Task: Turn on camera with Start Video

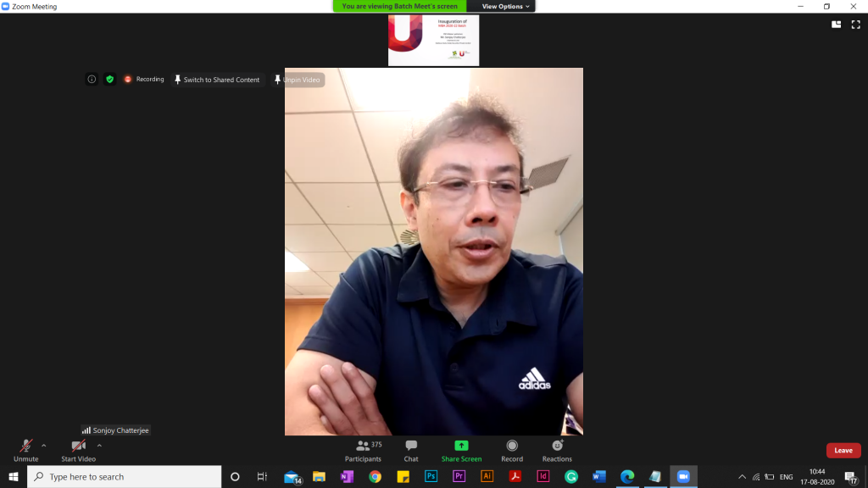Action: pyautogui.click(x=78, y=449)
